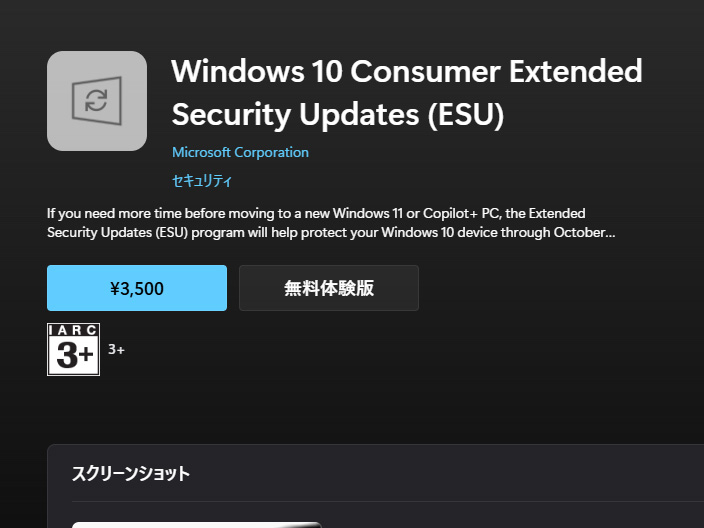704x528 pixels.
Task: Select the スクリーンショット section heading
Action: (130, 473)
